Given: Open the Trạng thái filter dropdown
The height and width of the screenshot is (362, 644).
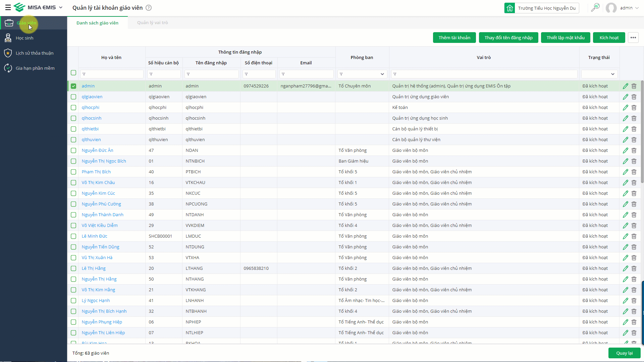Looking at the screenshot, I should (612, 74).
